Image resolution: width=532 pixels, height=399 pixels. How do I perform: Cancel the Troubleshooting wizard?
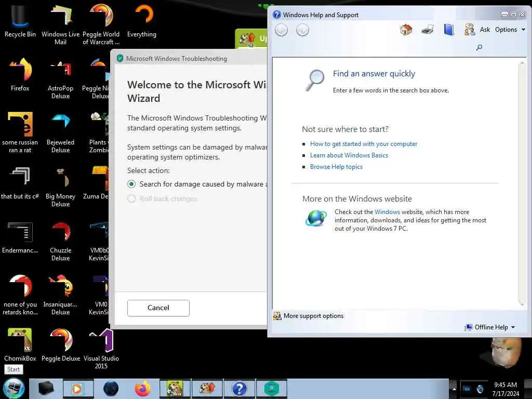(x=158, y=308)
